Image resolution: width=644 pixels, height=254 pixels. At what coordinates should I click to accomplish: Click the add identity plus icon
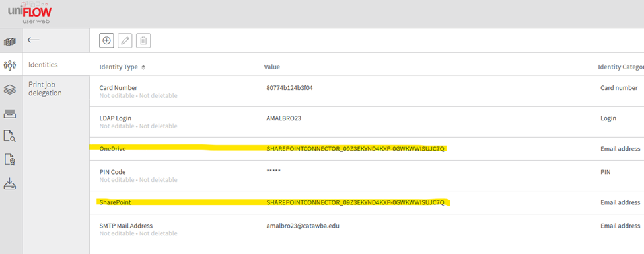(106, 41)
